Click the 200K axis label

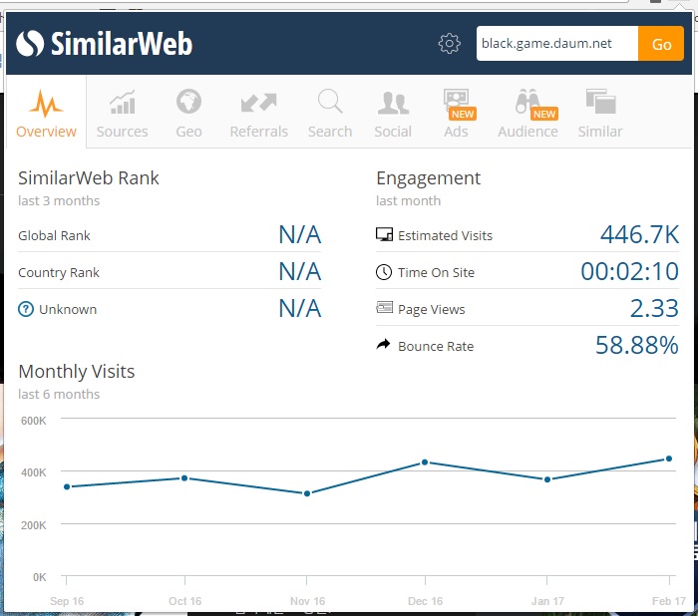coord(33,525)
